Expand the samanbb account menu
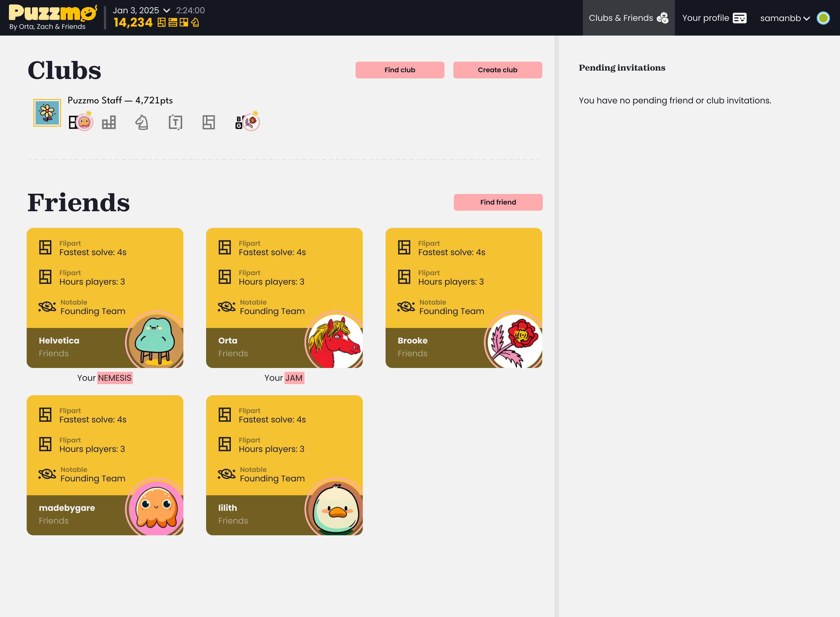This screenshot has width=840, height=617. [x=785, y=18]
